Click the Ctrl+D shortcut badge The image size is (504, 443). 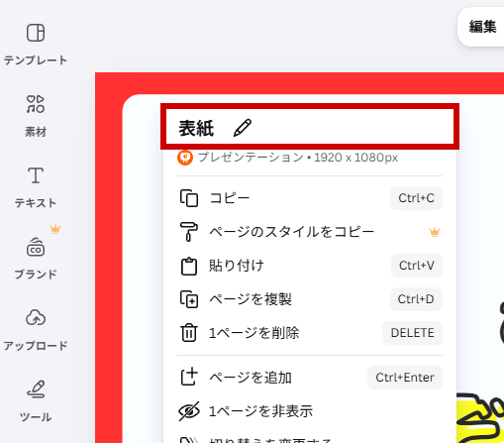tap(416, 299)
